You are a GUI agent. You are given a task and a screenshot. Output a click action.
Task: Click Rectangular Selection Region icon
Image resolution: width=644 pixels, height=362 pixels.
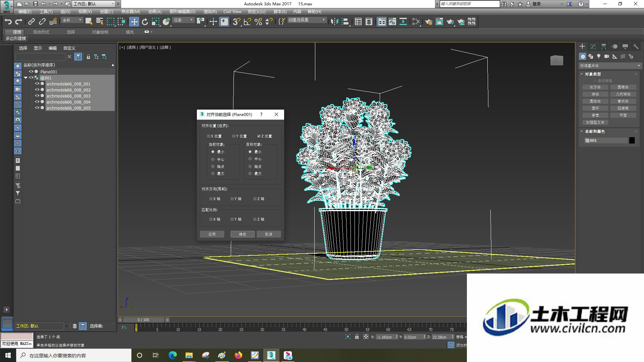tap(110, 22)
